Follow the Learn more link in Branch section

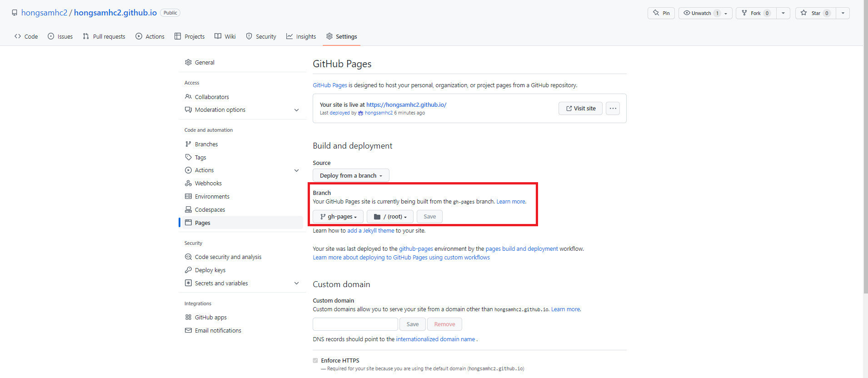[x=511, y=202]
